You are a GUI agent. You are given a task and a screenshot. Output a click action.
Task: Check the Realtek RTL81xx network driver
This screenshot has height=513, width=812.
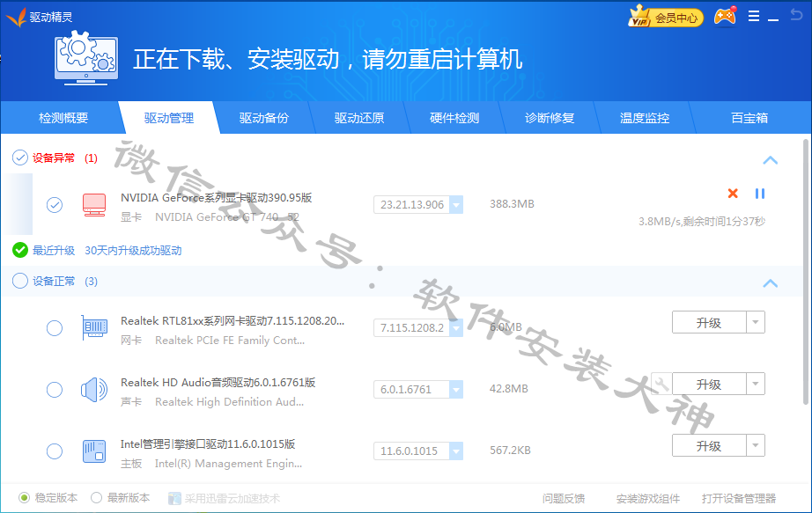[x=55, y=328]
